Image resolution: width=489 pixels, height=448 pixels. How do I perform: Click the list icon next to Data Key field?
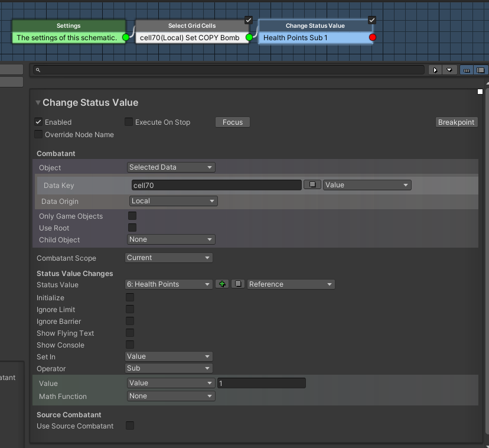coord(312,184)
